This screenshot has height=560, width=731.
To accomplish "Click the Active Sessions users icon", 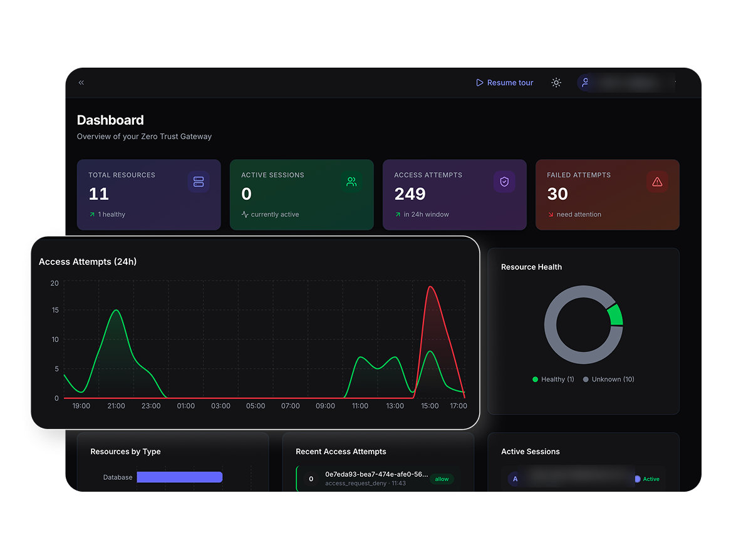I will point(351,182).
